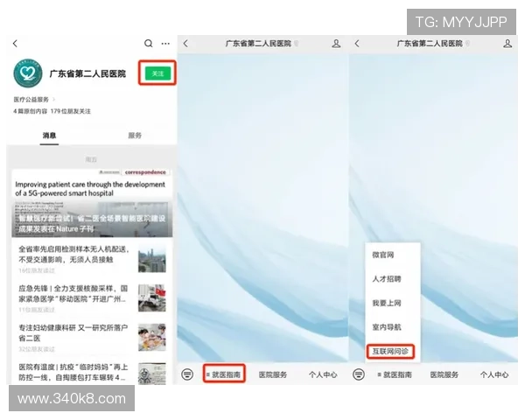This screenshot has height=420, width=525.
Task: Open 个人中心 menu in right screen
Action: click(494, 374)
